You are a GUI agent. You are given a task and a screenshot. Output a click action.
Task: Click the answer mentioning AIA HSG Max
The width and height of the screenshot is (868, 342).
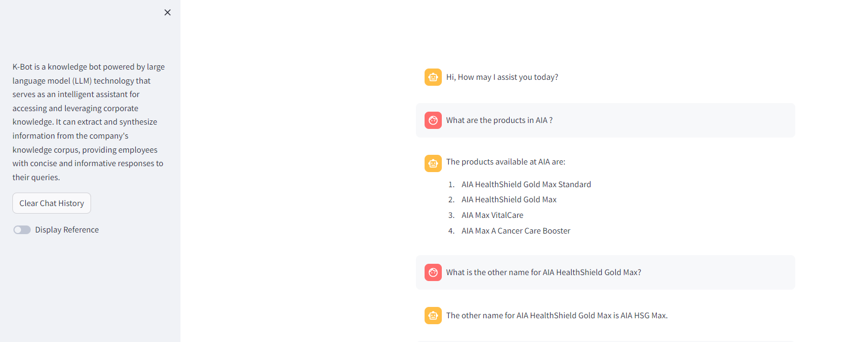tap(557, 316)
